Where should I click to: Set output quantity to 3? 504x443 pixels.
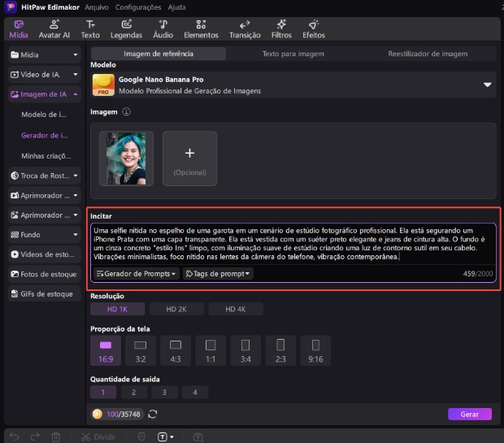(164, 393)
